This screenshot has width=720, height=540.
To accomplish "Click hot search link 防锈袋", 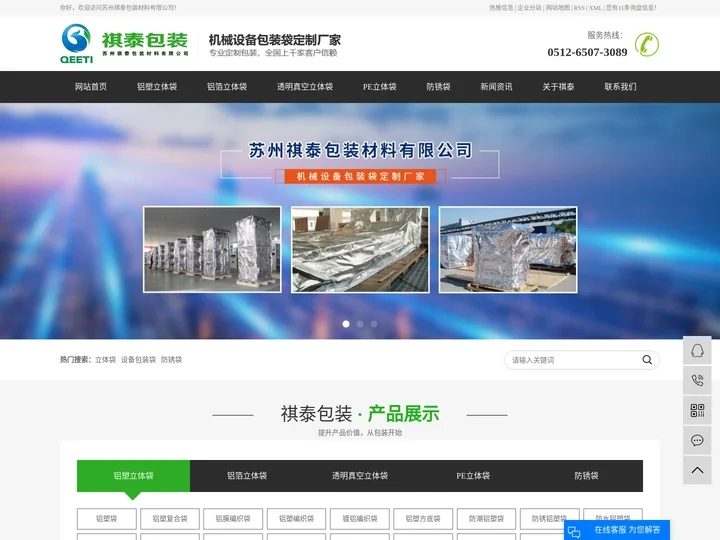I will pyautogui.click(x=171, y=360).
